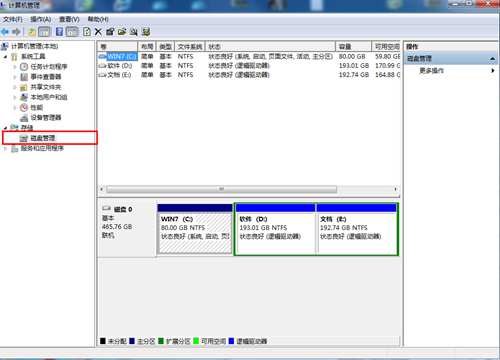The height and width of the screenshot is (360, 500).
Task: Select the WIN7 (C:) volume row
Action: click(248, 57)
